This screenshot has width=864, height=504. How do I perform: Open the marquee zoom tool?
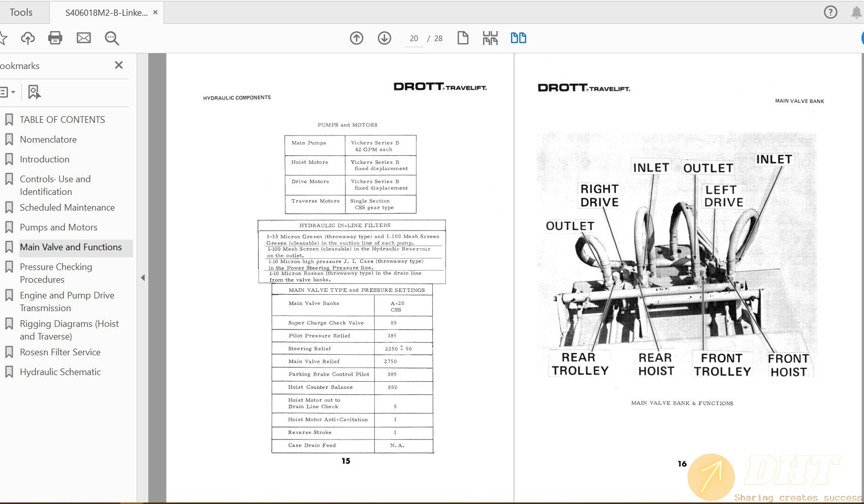112,38
